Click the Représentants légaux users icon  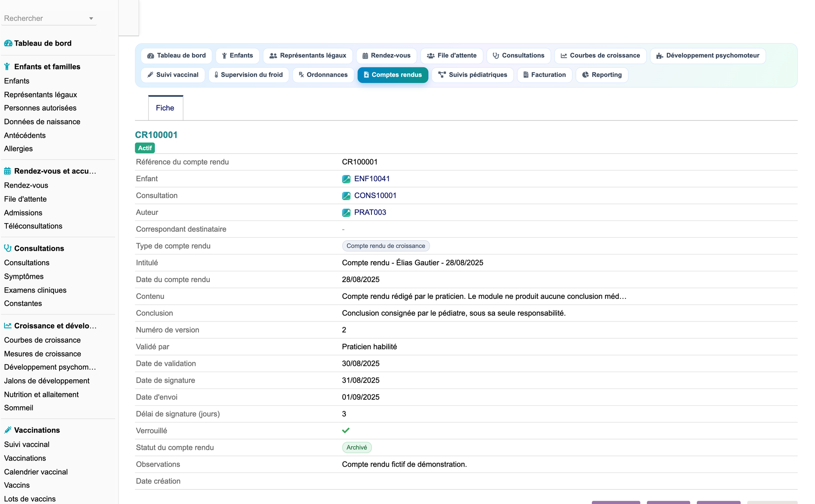tap(273, 56)
